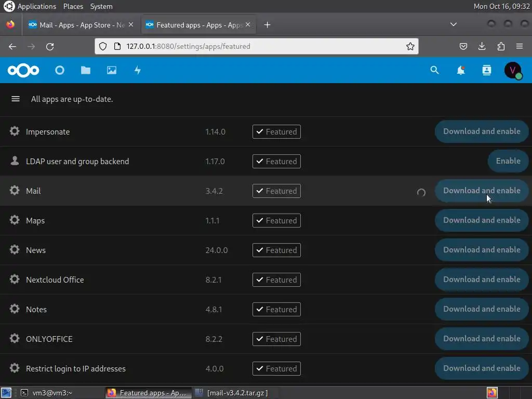Open the mail-v3.4.2.tar.gz taskbar window
This screenshot has height=399, width=532.
click(234, 393)
